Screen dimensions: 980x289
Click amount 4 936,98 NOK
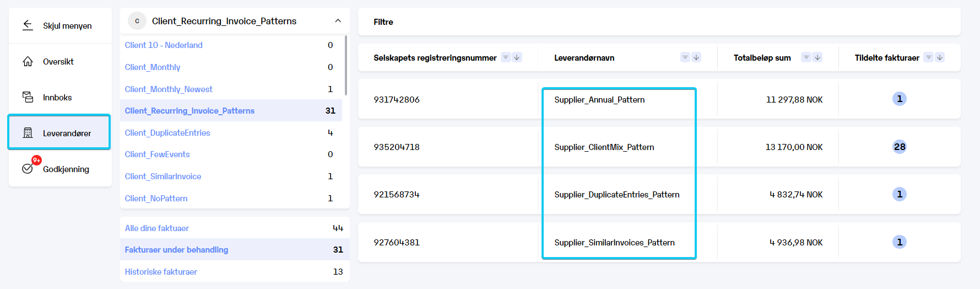796,243
